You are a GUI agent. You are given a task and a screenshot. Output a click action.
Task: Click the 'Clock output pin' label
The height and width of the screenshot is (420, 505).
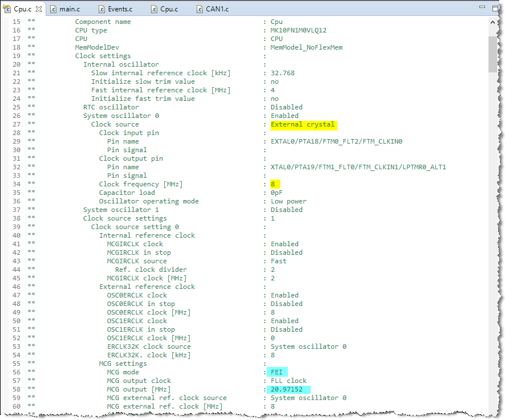click(131, 158)
